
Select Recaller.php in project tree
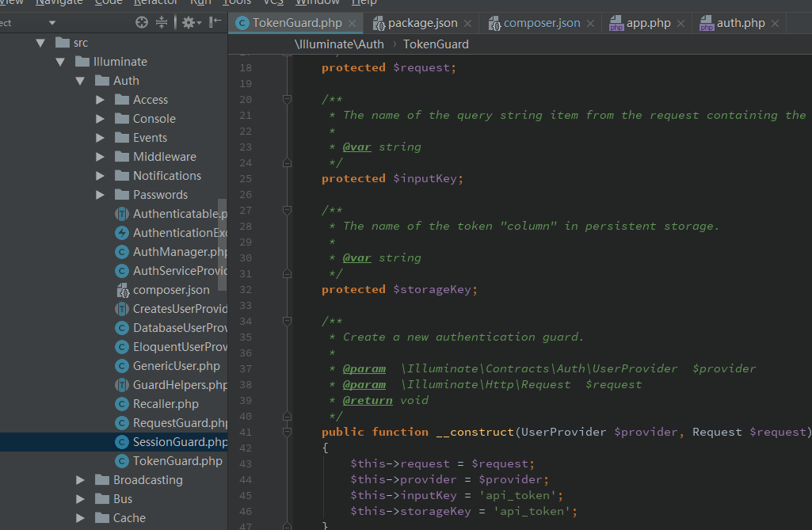tap(157, 404)
